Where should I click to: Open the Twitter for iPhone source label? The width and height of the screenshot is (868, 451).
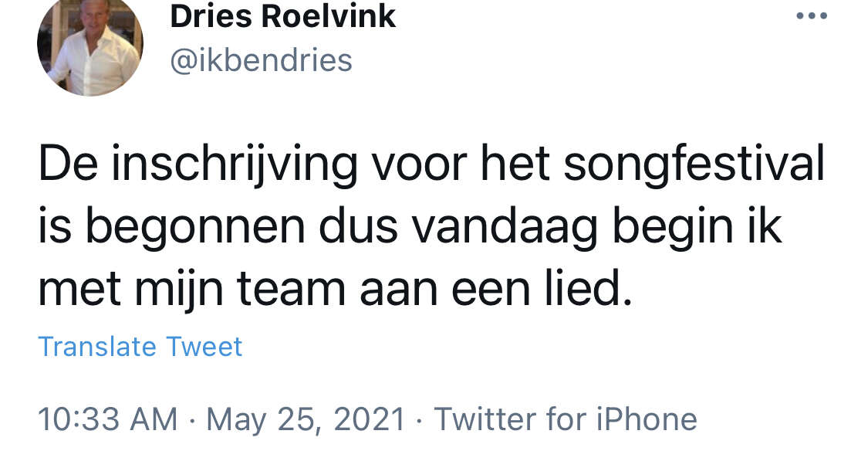pos(566,419)
